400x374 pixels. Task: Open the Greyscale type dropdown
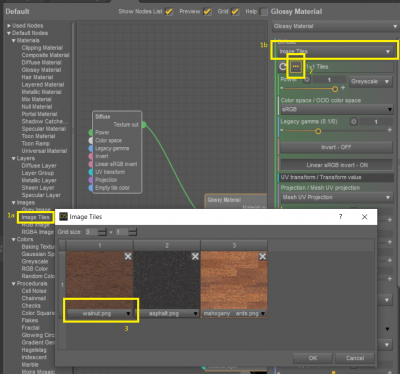point(370,82)
